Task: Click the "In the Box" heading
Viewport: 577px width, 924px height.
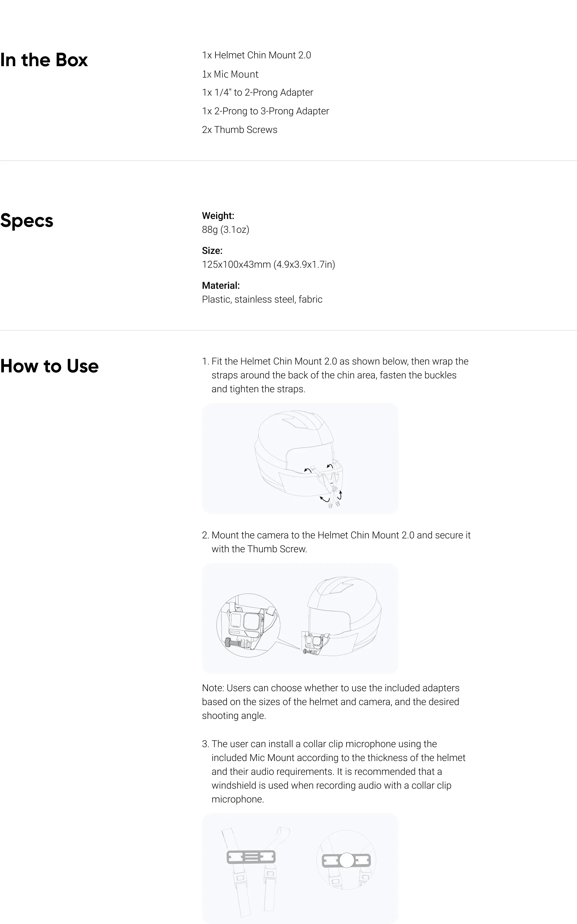Action: (44, 60)
